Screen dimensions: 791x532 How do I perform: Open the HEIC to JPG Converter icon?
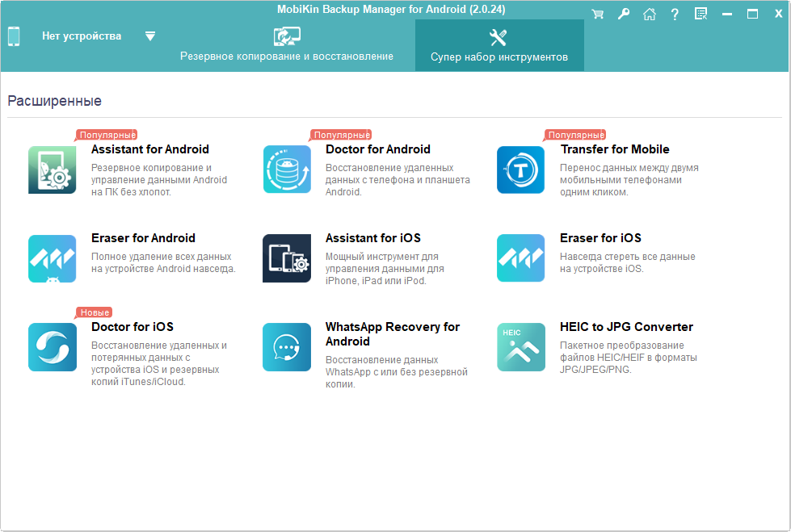520,347
